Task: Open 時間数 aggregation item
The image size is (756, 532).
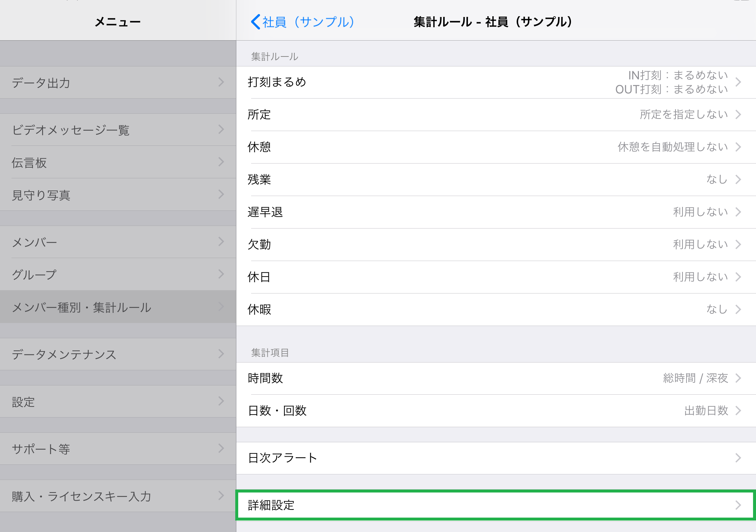Action: pos(496,378)
